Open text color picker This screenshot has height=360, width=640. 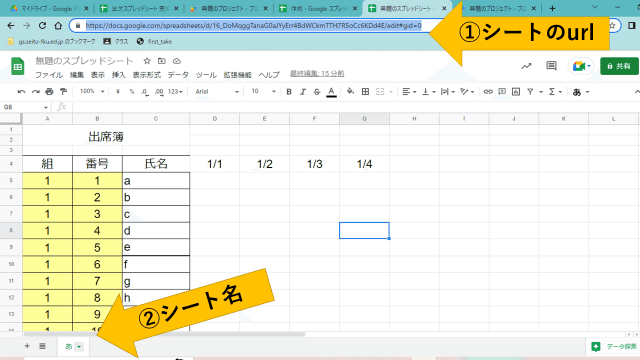click(331, 92)
